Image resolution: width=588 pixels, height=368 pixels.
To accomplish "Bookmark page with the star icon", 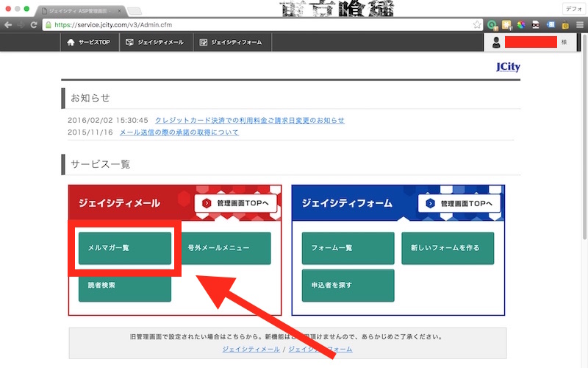I will point(477,25).
